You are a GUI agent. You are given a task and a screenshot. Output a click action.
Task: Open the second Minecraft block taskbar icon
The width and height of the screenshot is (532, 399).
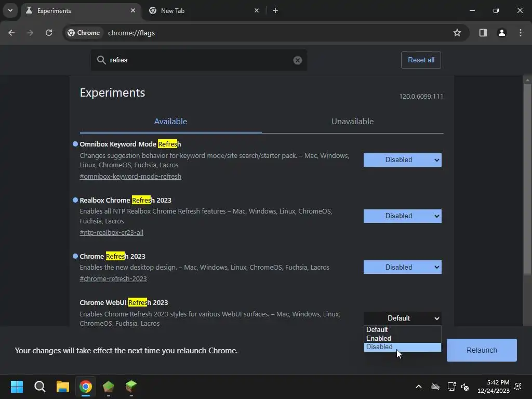tap(131, 387)
